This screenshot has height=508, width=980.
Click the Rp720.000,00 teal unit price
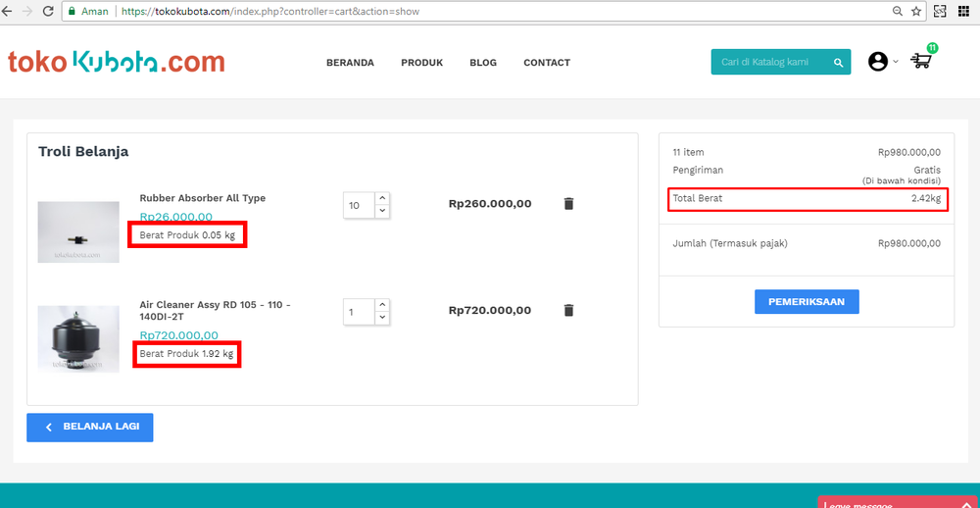click(x=178, y=335)
